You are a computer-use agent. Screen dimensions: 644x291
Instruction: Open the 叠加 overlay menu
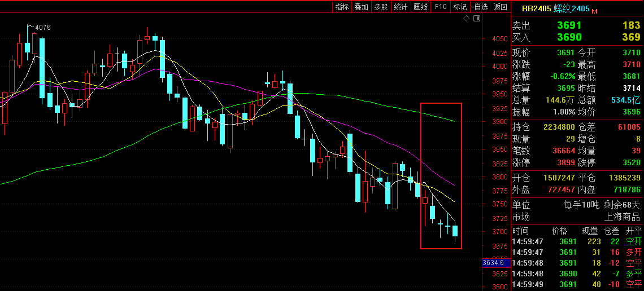coord(361,7)
